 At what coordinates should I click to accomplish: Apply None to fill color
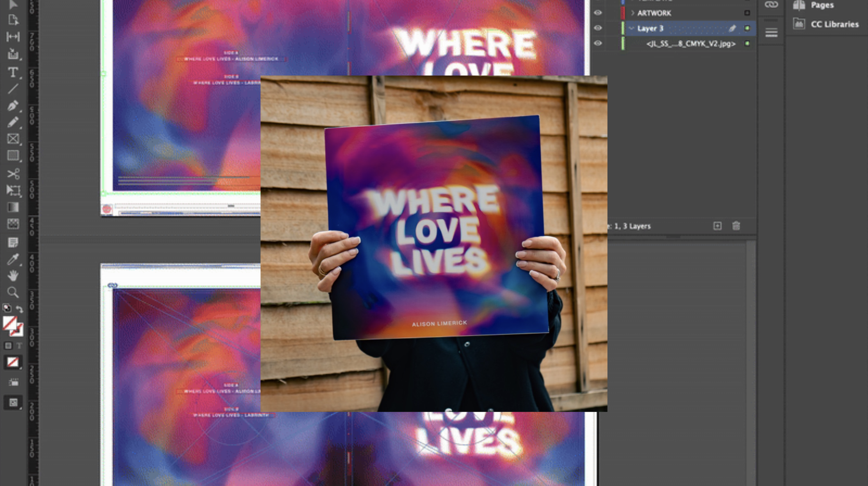pyautogui.click(x=13, y=362)
